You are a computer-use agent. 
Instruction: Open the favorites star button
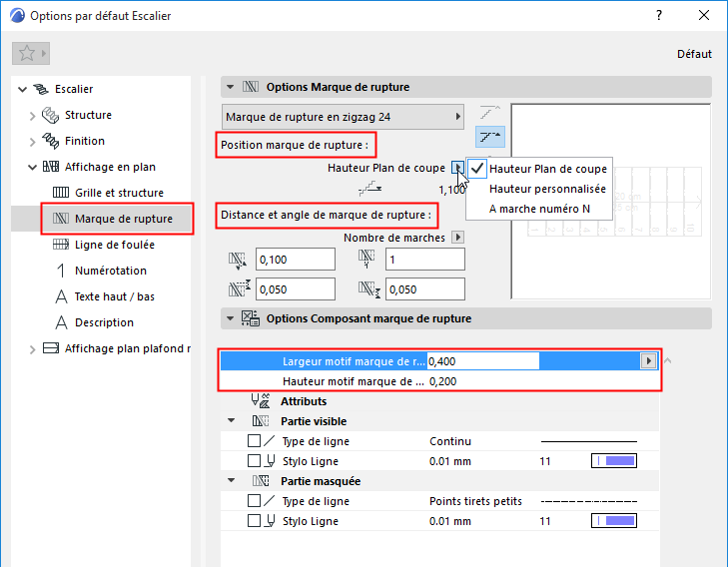pyautogui.click(x=31, y=53)
